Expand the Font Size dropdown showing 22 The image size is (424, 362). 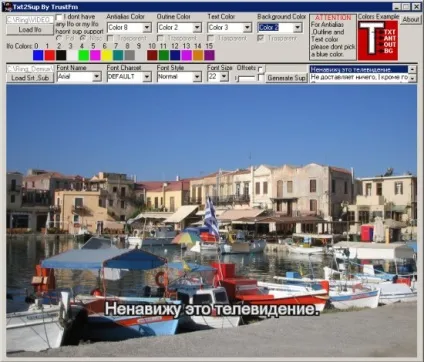(224, 77)
